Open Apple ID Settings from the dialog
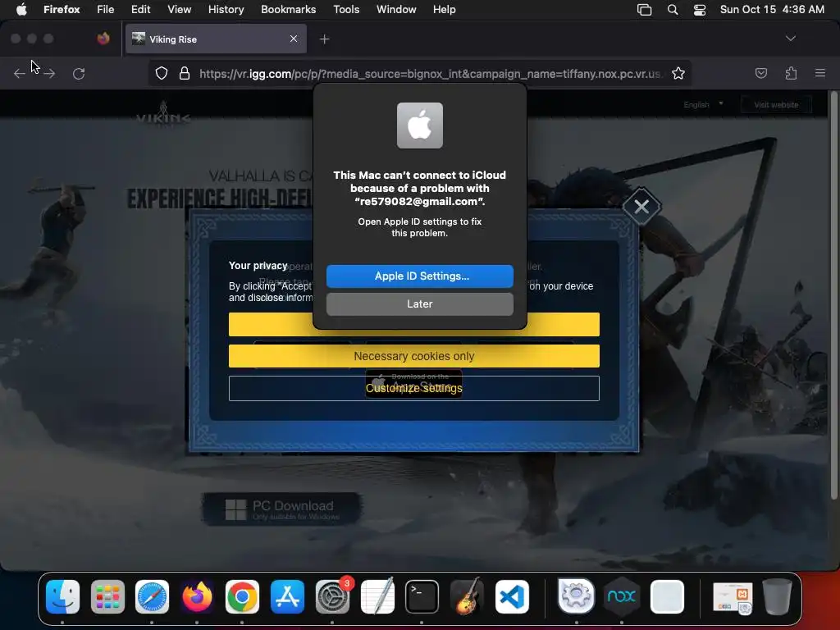Viewport: 840px width, 630px height. (419, 276)
